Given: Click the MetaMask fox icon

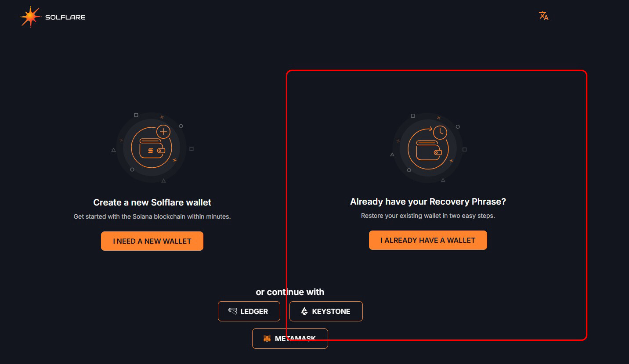Looking at the screenshot, I should coord(267,339).
